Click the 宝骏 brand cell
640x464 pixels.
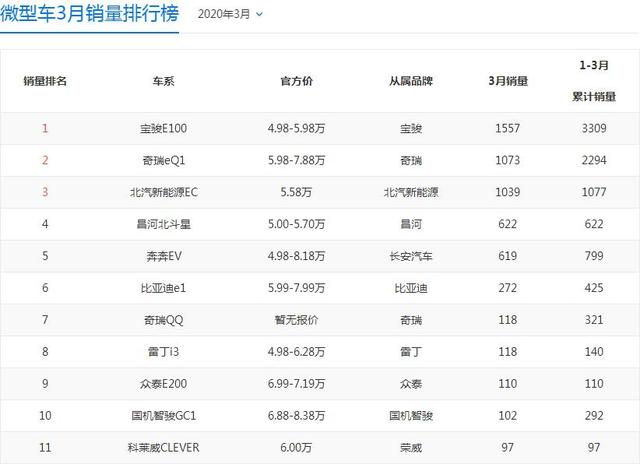[x=411, y=129]
